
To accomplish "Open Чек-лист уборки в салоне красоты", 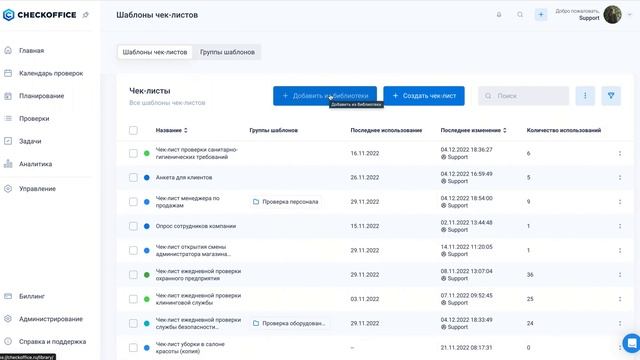I will tap(190, 348).
